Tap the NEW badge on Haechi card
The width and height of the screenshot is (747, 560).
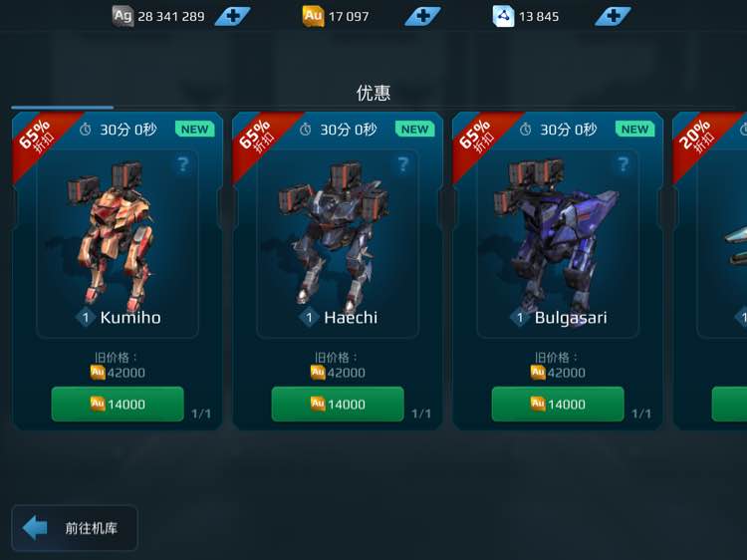pyautogui.click(x=414, y=130)
